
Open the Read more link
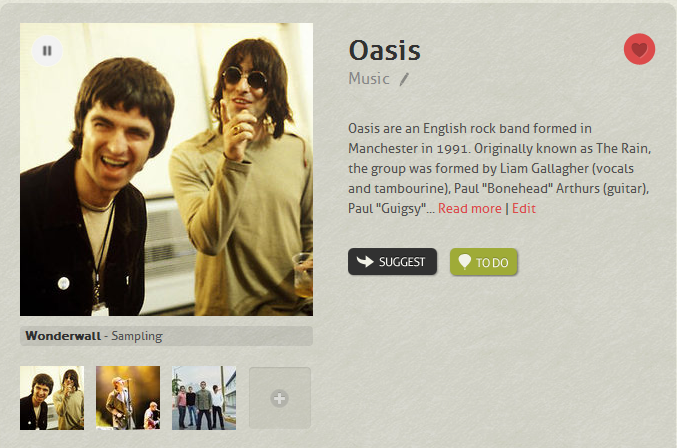pyautogui.click(x=469, y=208)
